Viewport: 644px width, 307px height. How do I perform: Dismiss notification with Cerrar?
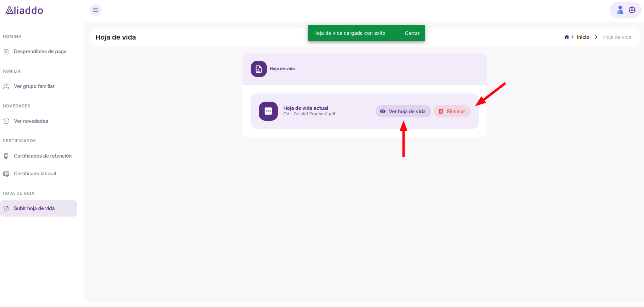(x=412, y=33)
